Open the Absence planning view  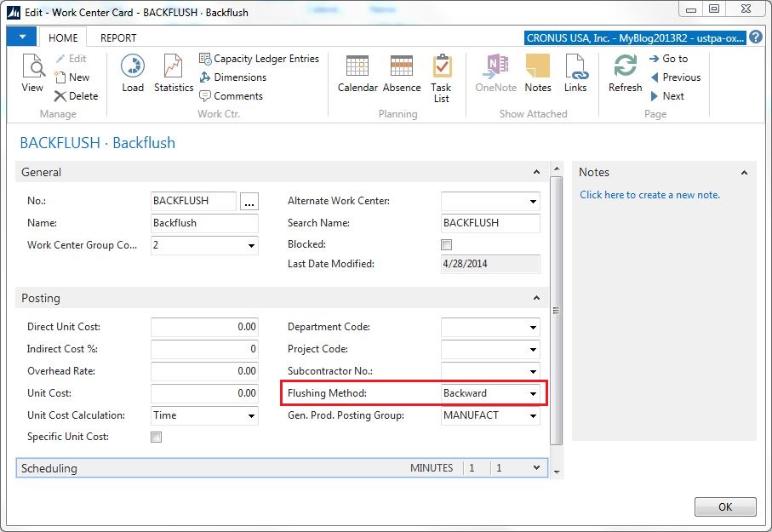pyautogui.click(x=402, y=73)
